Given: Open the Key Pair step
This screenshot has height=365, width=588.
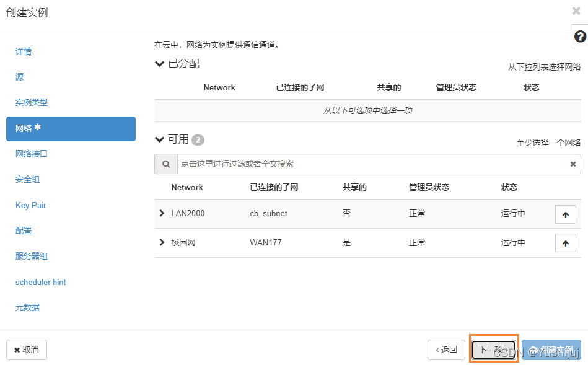Looking at the screenshot, I should (x=31, y=205).
